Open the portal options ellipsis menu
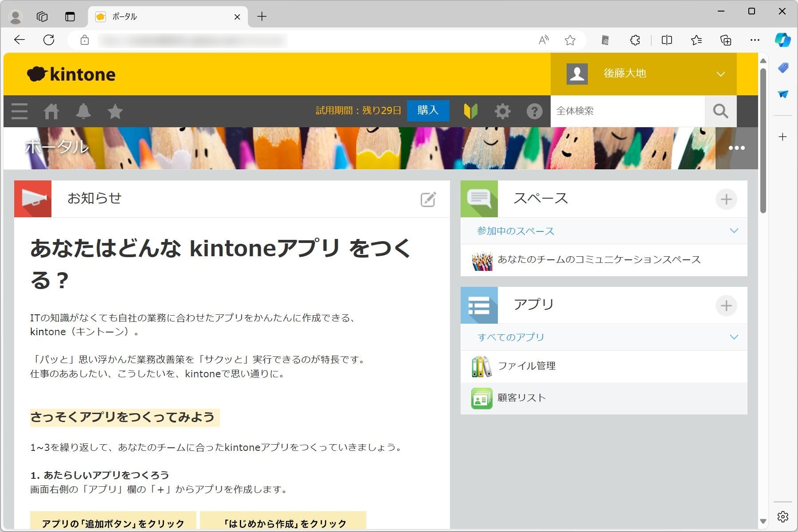Viewport: 798px width, 532px height. [737, 148]
